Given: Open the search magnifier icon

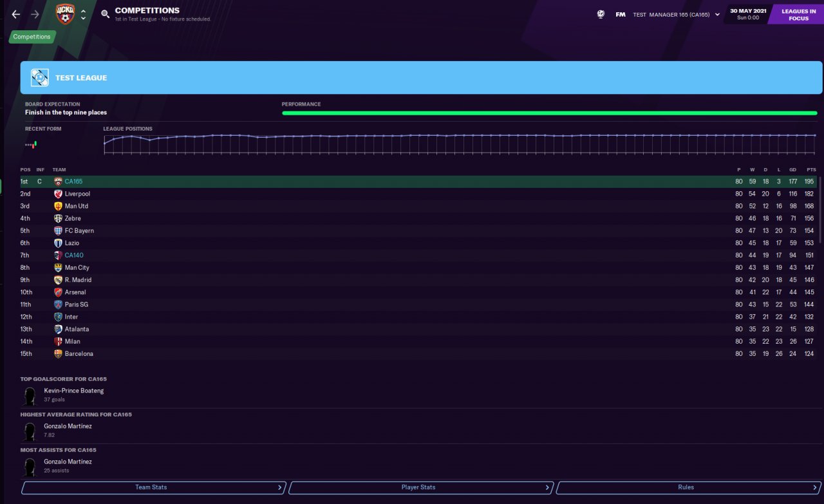Looking at the screenshot, I should click(105, 14).
